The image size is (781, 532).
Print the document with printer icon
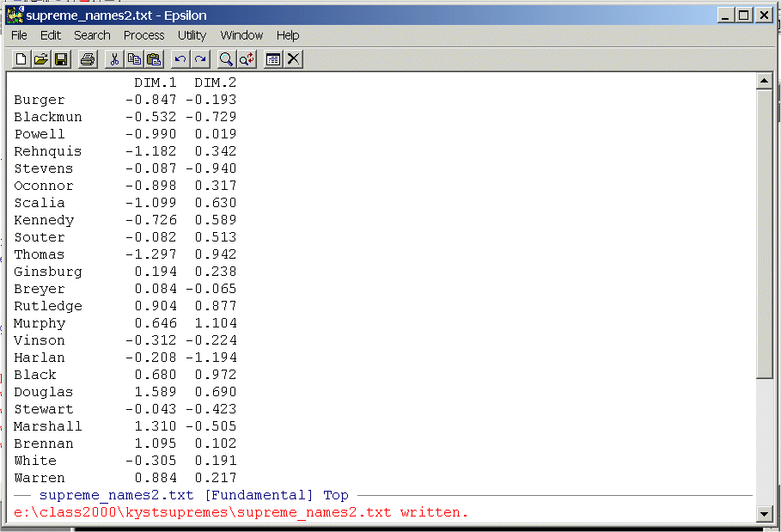87,59
